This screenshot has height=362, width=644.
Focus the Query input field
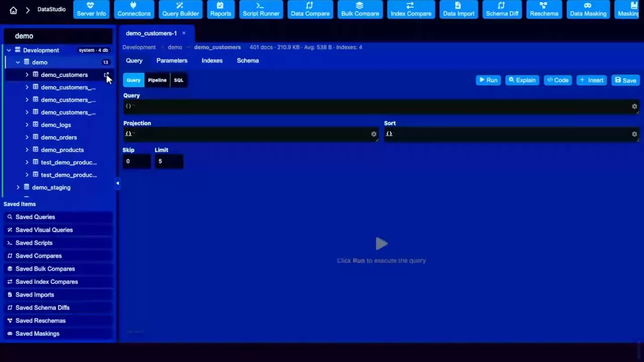tap(381, 106)
